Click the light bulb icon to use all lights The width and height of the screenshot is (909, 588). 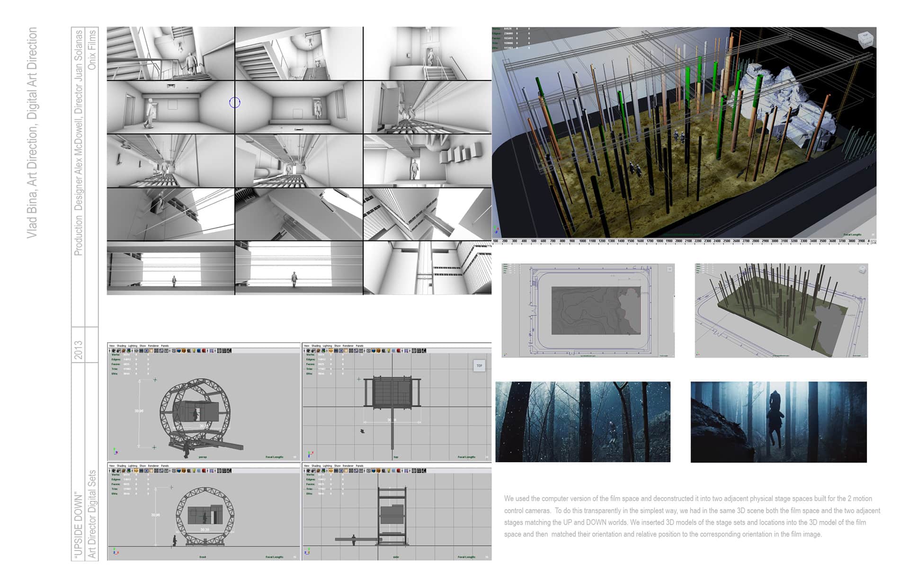[x=194, y=352]
